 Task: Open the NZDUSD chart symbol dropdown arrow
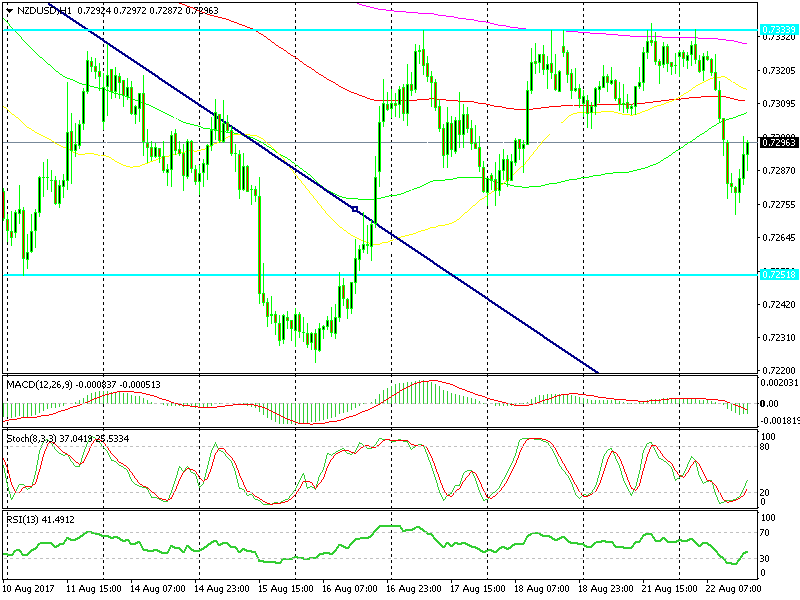(x=9, y=10)
